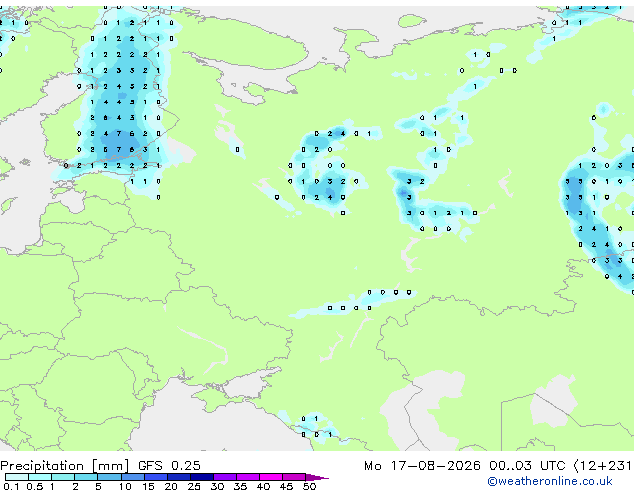Click the '20' legend scale label
The height and width of the screenshot is (490, 634).
click(171, 486)
